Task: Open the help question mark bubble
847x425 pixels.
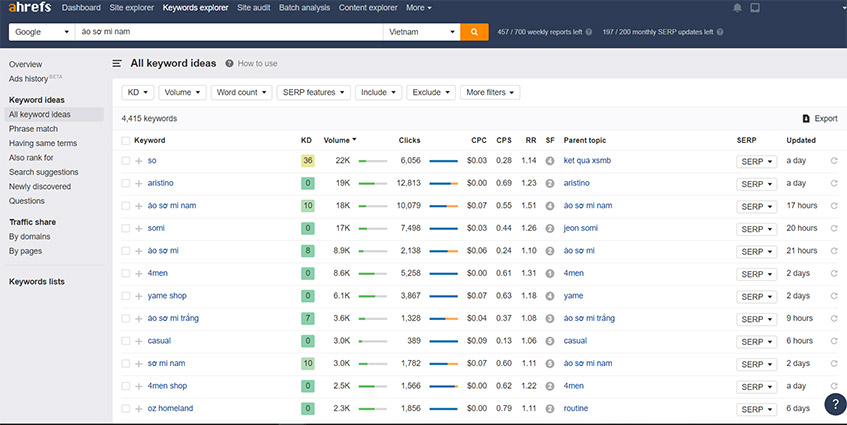Action: [836, 404]
